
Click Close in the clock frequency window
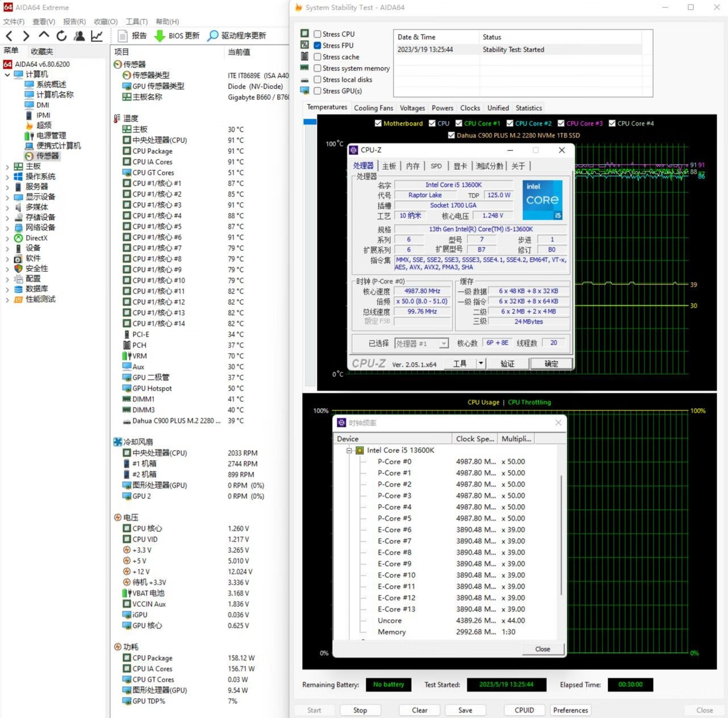click(542, 649)
